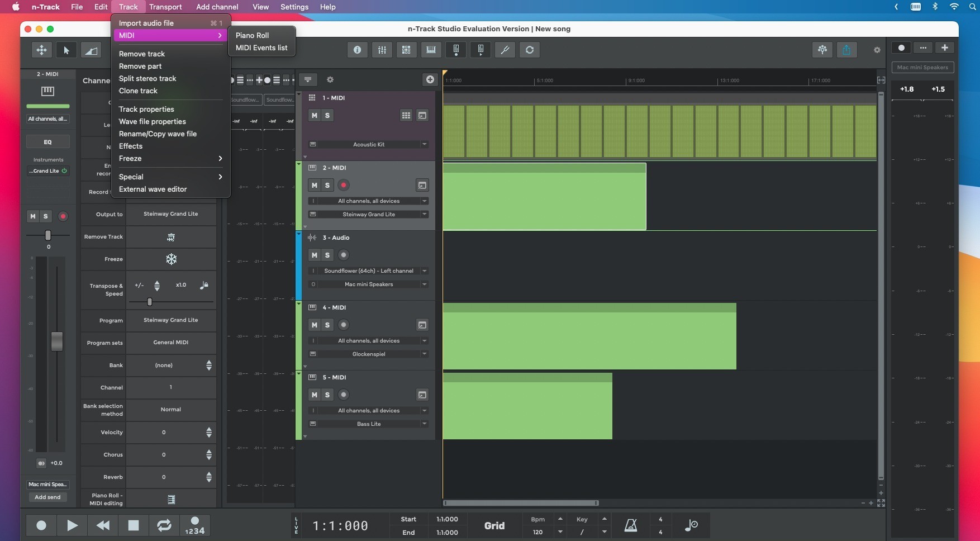Image resolution: width=980 pixels, height=541 pixels.
Task: Open Glockenspiel instrument dropdown
Action: (369, 354)
